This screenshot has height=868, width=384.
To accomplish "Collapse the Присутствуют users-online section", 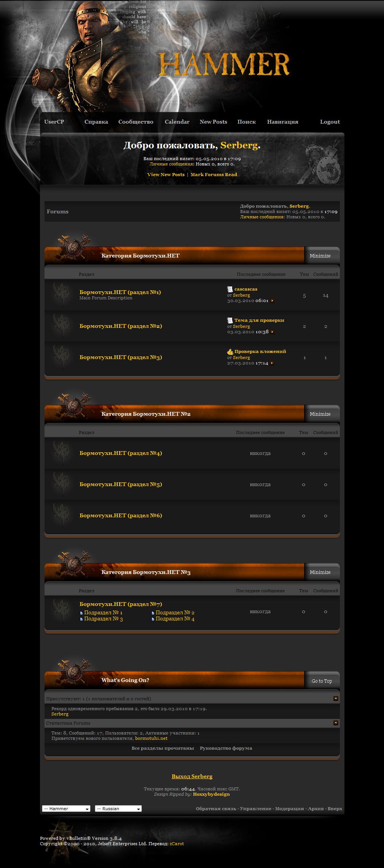I will pyautogui.click(x=336, y=698).
